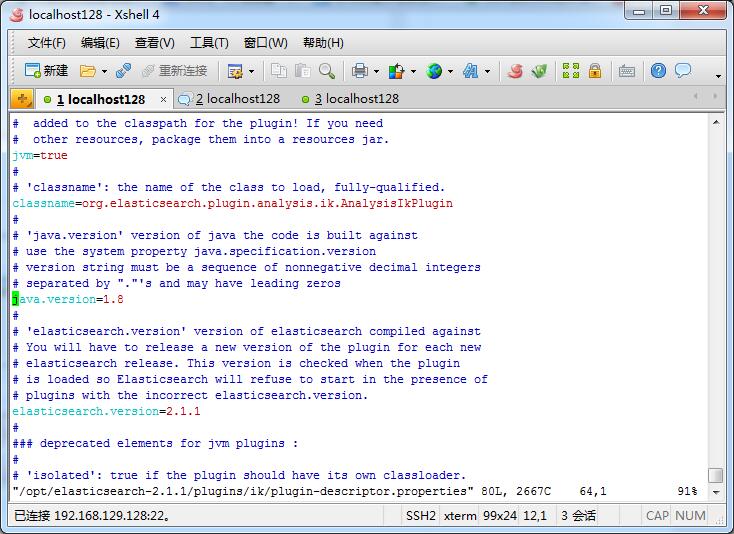
Task: Click the terminal scrollbar down arrow
Action: click(x=716, y=492)
